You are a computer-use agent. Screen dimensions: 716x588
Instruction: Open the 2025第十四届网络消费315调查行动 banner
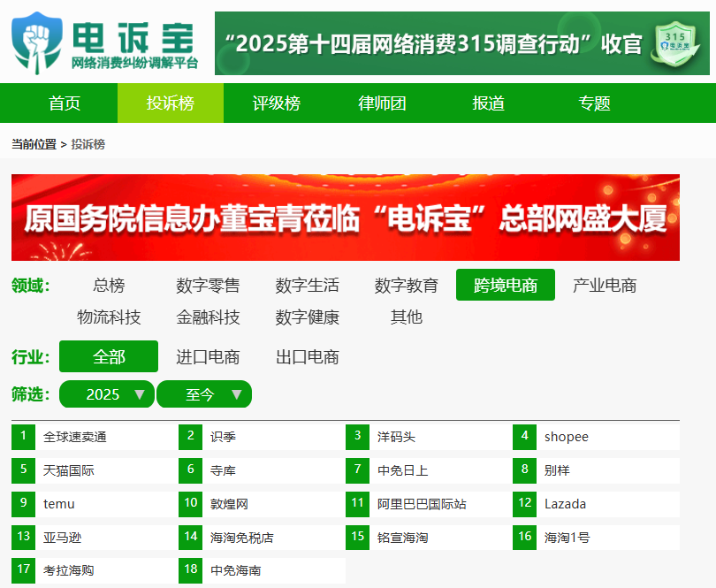[462, 43]
